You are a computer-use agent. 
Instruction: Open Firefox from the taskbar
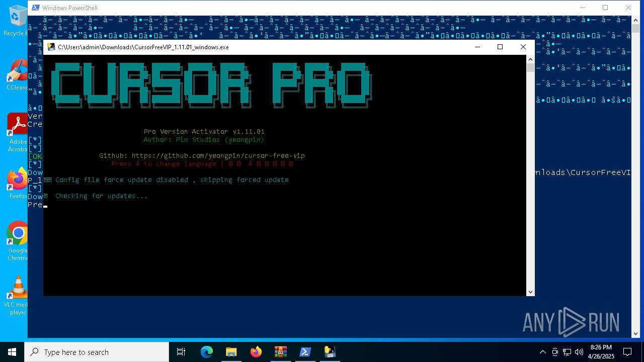click(256, 352)
